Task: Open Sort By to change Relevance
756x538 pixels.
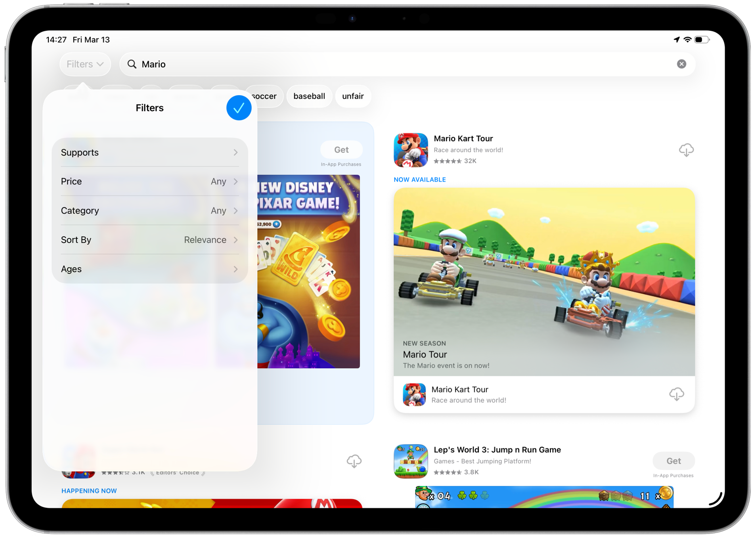Action: tap(149, 240)
